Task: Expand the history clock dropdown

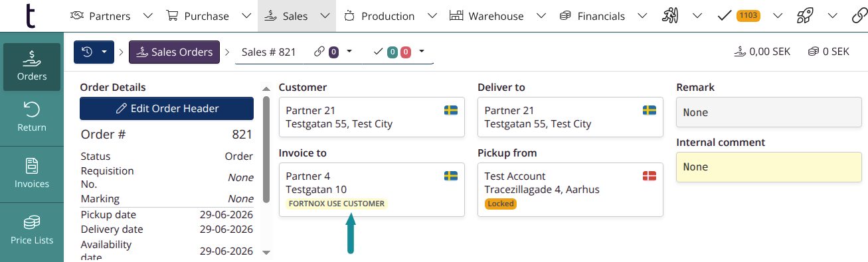Action: 94,52
